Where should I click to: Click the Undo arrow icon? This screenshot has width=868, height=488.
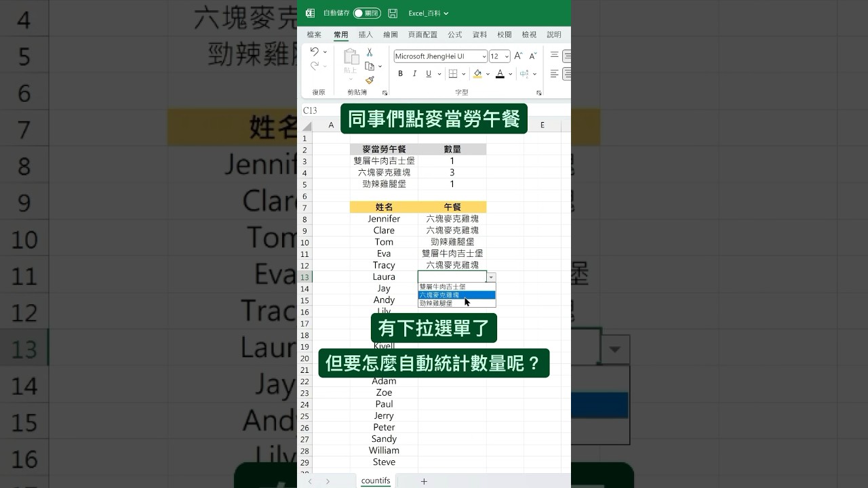coord(315,52)
